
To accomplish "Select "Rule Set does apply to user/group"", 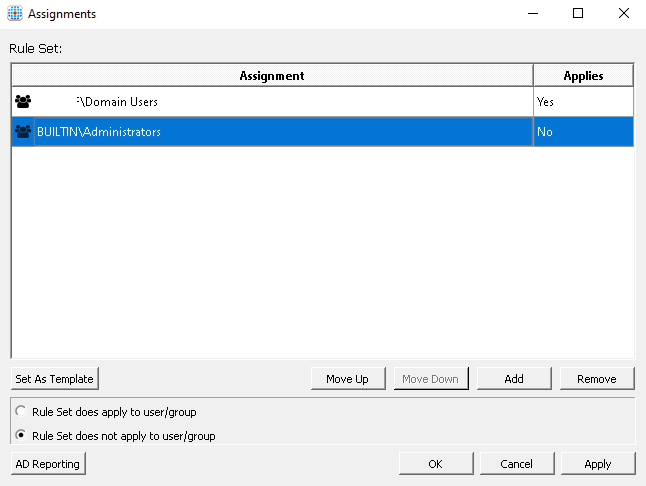I will (21, 411).
